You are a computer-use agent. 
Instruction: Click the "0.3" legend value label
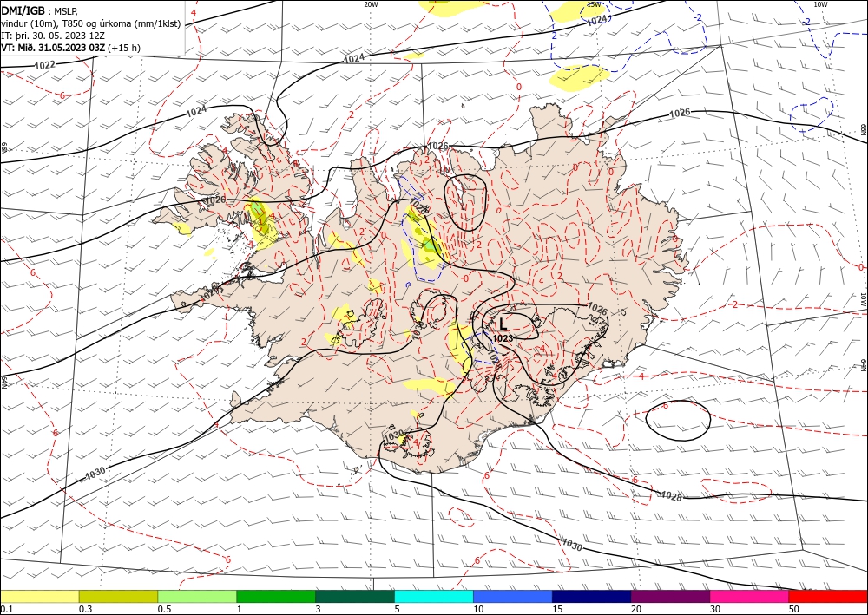85,609
